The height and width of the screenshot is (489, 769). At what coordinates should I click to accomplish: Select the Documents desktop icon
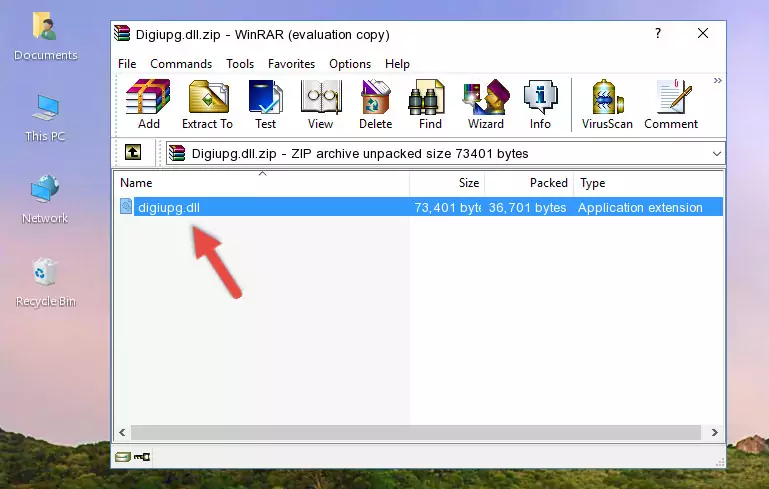[46, 37]
